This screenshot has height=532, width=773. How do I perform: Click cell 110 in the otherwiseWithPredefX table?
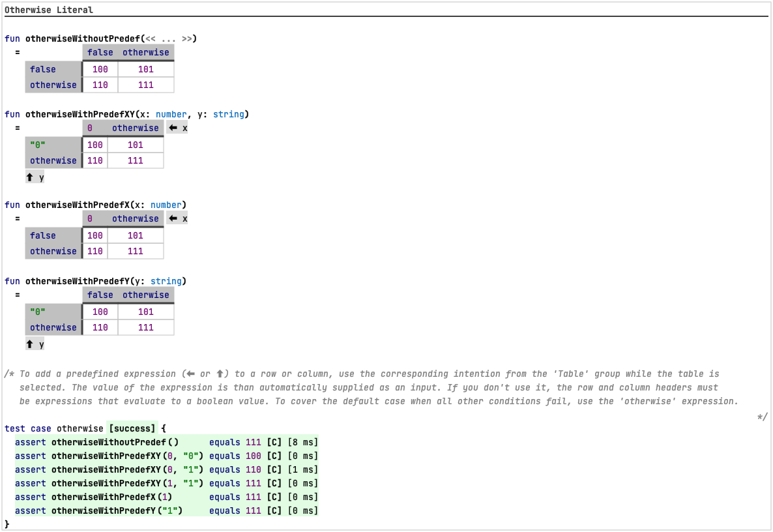[95, 252]
